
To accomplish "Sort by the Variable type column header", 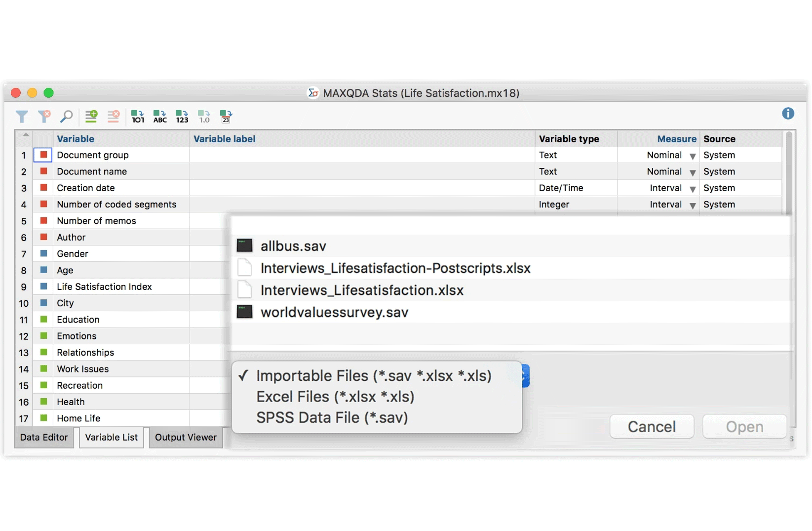I will pos(576,139).
